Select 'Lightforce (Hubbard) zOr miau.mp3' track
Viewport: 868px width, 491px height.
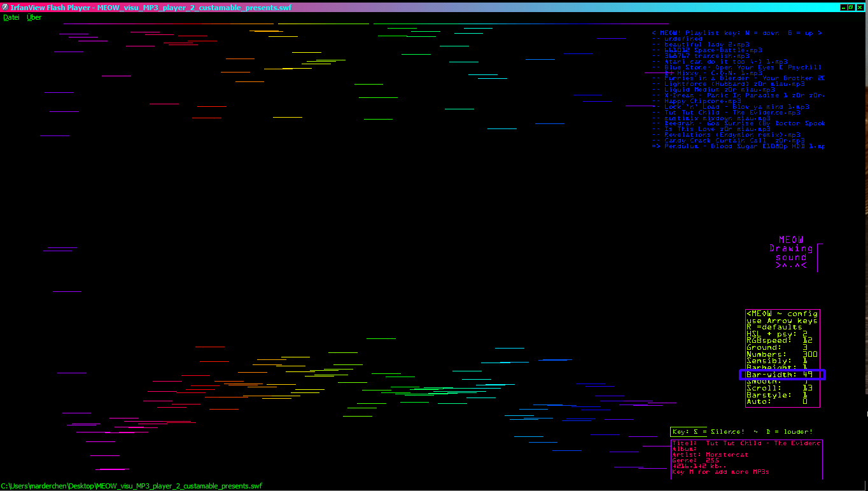click(729, 84)
